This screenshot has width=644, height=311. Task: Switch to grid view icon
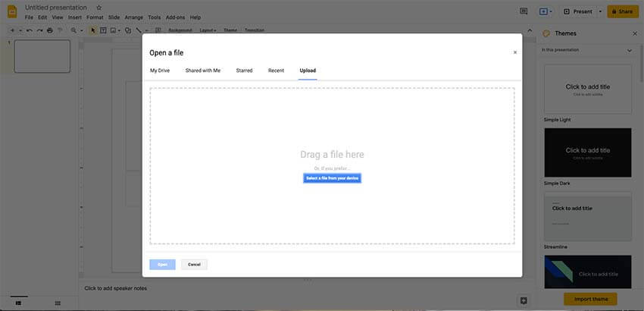(57, 303)
